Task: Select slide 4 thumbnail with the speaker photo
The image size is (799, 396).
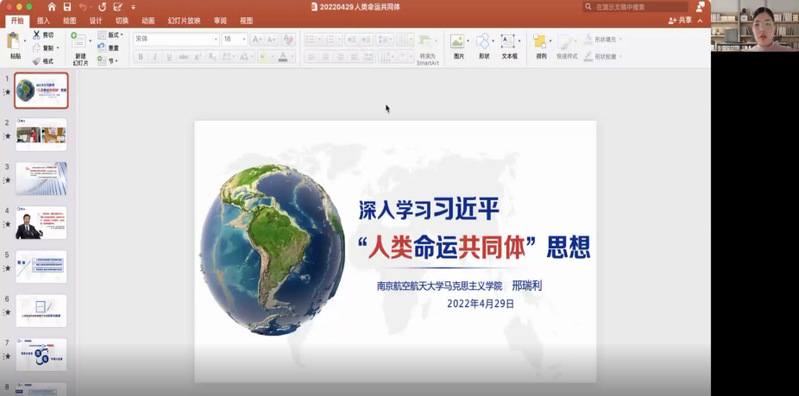Action: point(41,223)
